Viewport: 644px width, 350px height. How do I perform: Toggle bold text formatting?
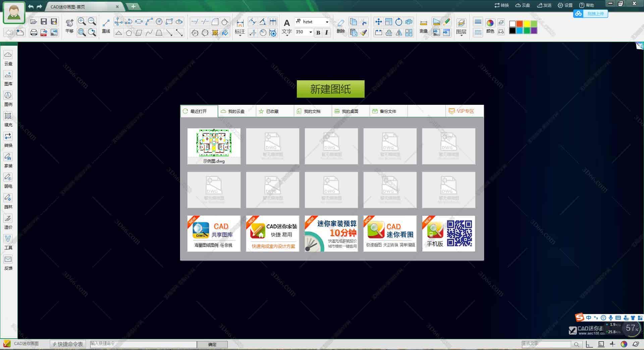pyautogui.click(x=318, y=33)
